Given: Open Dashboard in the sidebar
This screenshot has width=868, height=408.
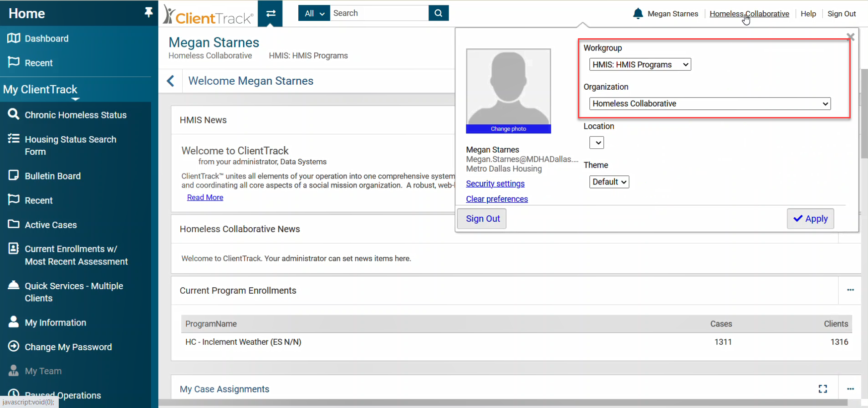Looking at the screenshot, I should coord(46,39).
